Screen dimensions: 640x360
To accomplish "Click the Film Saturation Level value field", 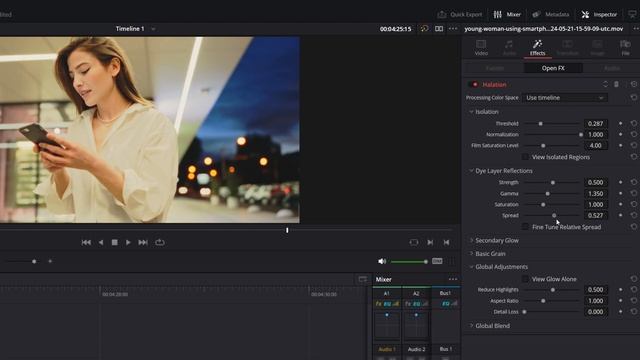I will (x=596, y=145).
